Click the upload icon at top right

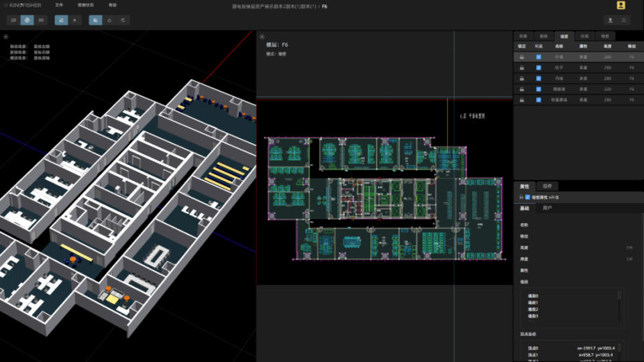click(x=610, y=20)
